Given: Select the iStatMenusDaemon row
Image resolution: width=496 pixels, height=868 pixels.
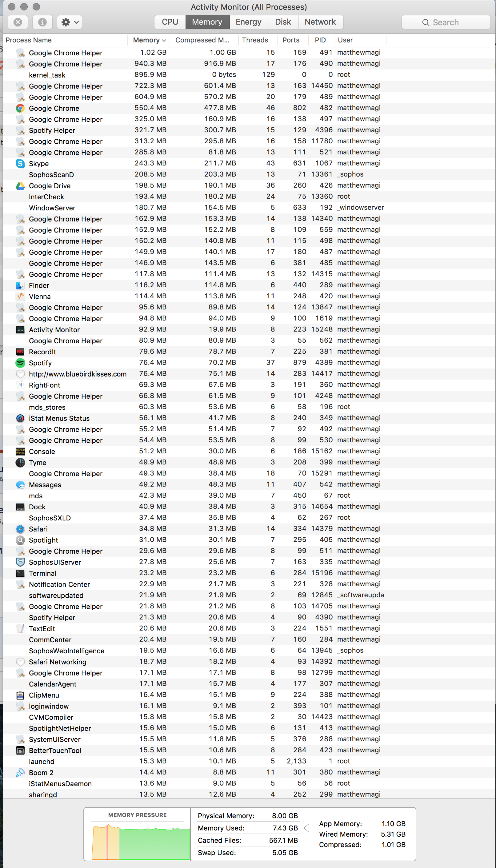Looking at the screenshot, I should (x=249, y=783).
